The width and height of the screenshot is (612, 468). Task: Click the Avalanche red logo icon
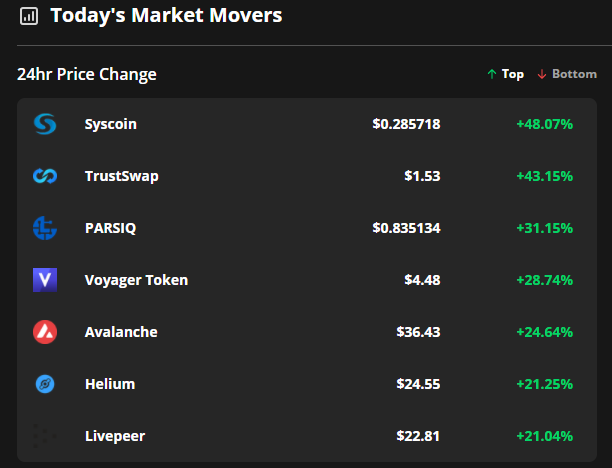click(x=45, y=332)
